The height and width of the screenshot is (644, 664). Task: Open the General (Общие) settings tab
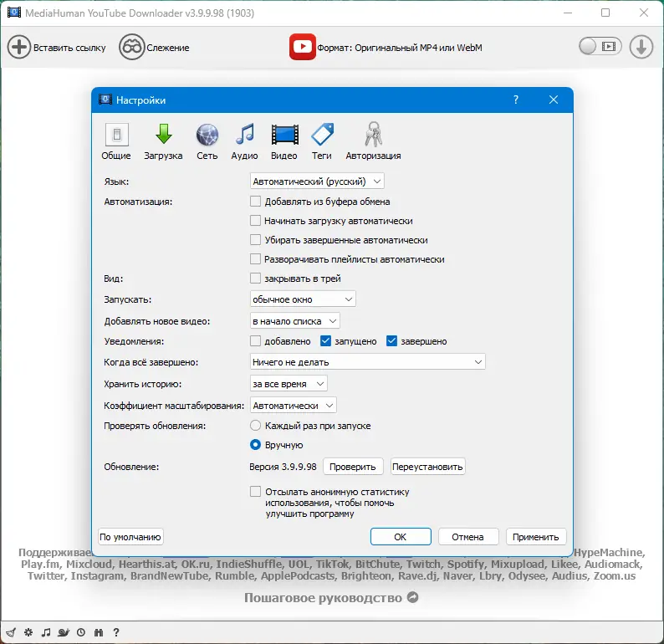[116, 141]
